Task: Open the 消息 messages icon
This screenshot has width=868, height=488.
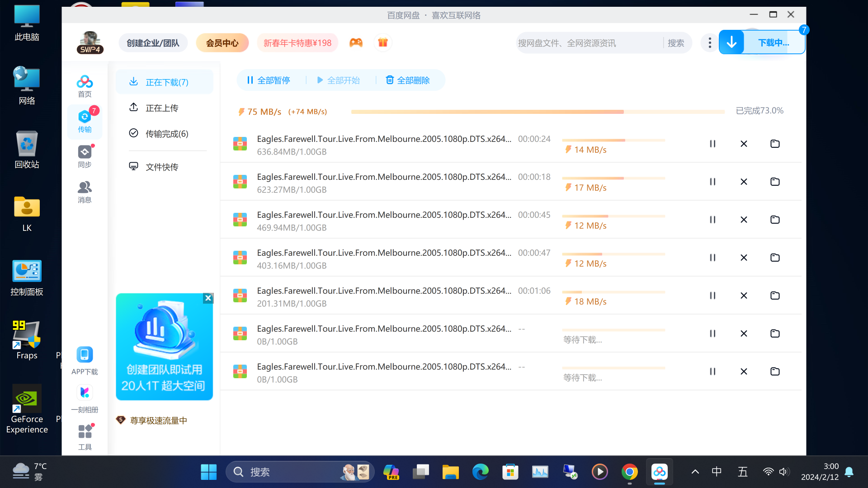Action: click(x=85, y=192)
